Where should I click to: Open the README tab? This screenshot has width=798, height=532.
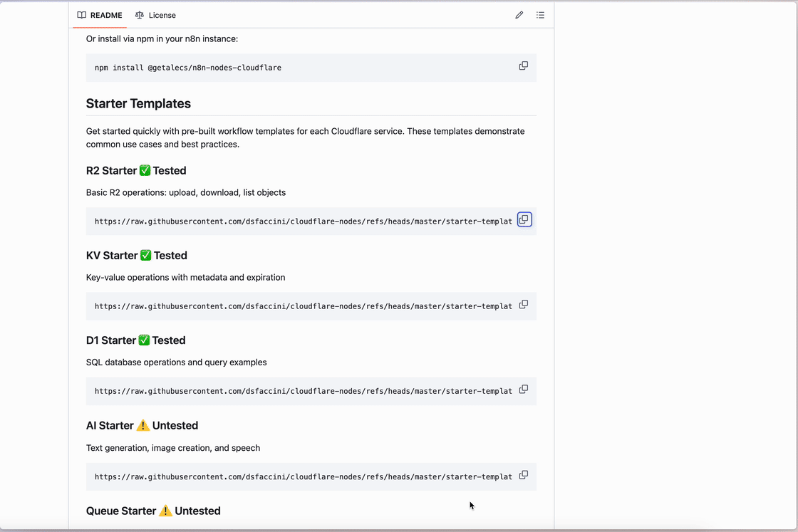(x=100, y=15)
